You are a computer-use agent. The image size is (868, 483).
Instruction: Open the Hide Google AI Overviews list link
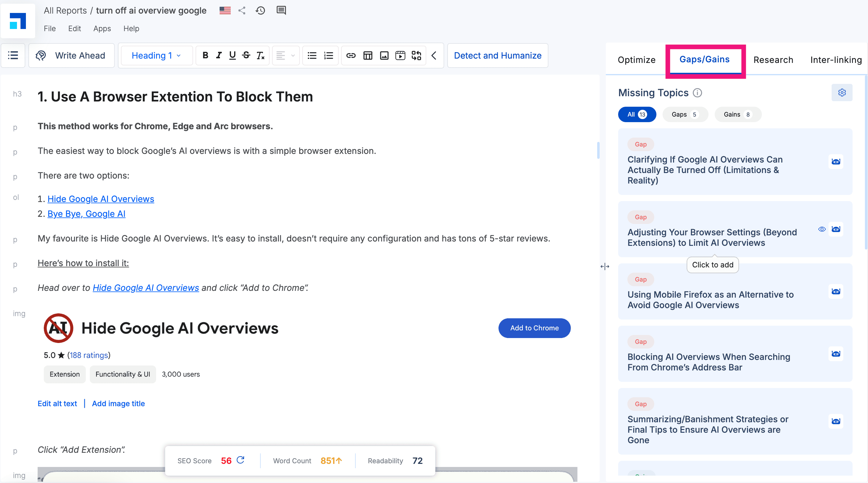[101, 199]
